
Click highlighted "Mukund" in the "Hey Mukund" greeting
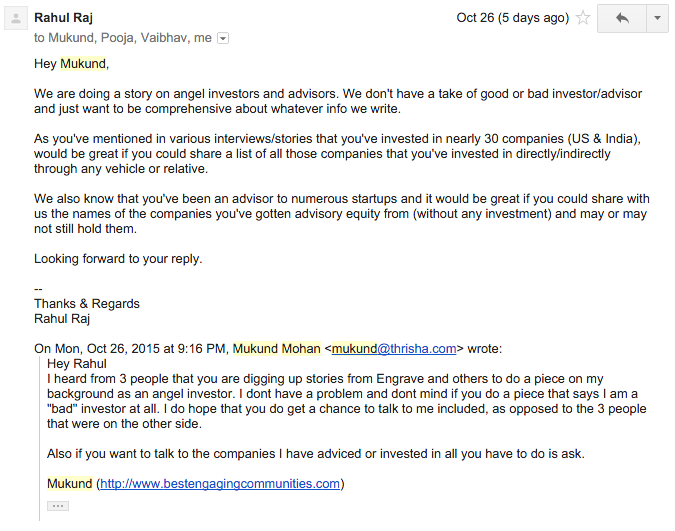point(82,64)
